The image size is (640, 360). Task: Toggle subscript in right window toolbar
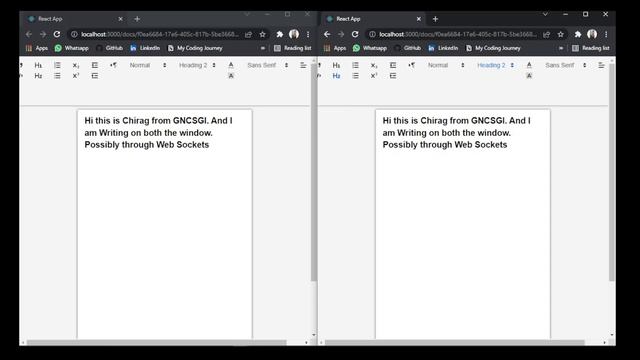click(x=374, y=65)
